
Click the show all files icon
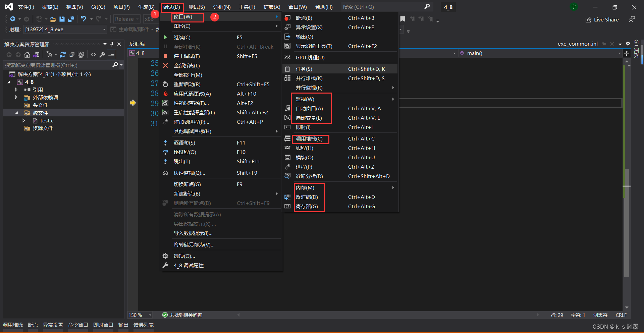[81, 55]
